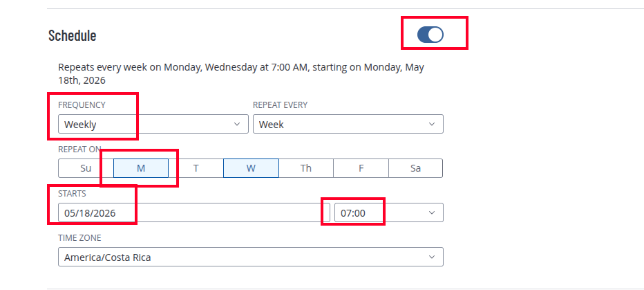Select Tuesday in Repeat On
The image size is (644, 290).
coord(196,168)
